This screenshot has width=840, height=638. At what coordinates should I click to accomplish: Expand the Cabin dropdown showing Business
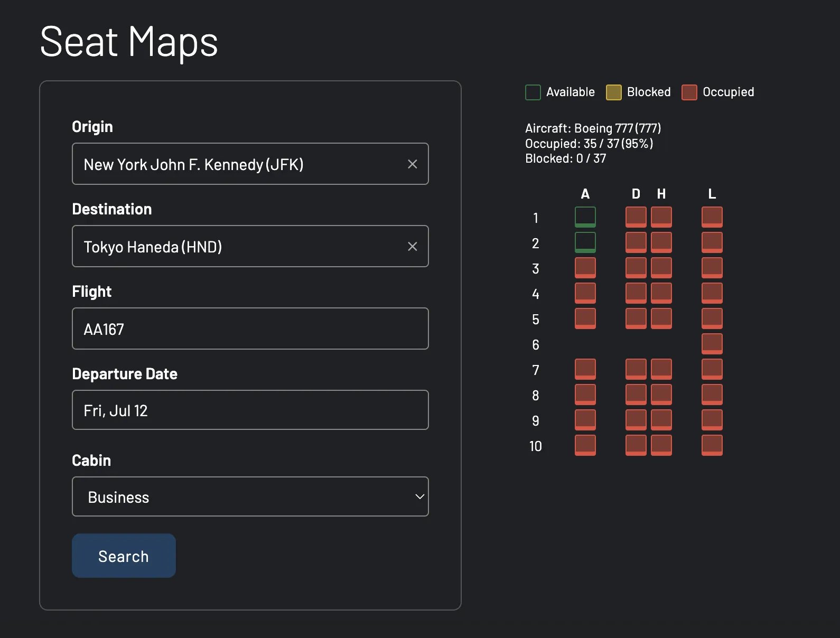(x=250, y=496)
